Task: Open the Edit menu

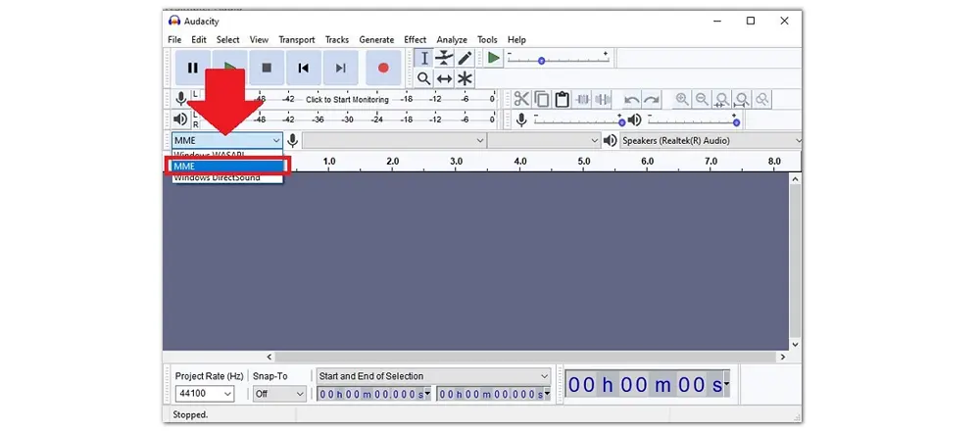Action: coord(199,39)
